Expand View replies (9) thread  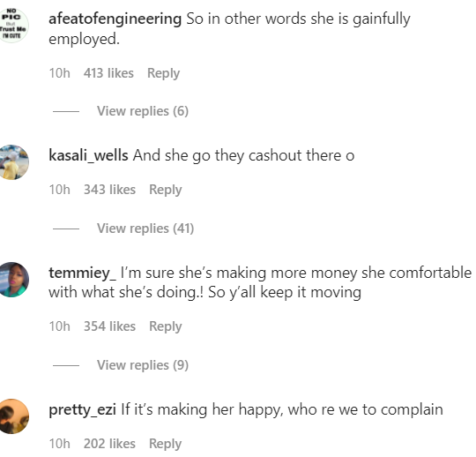143,365
